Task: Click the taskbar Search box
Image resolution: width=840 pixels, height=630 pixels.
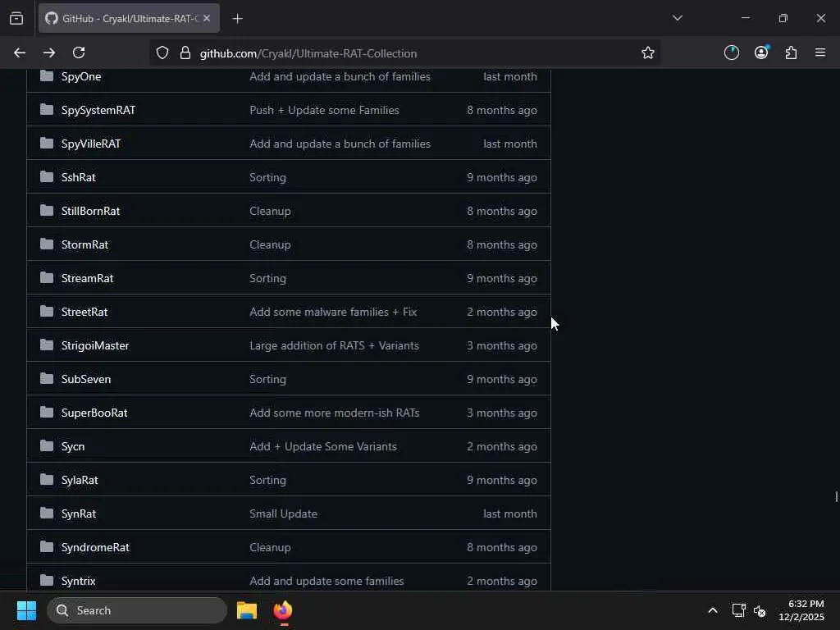Action: tap(137, 610)
